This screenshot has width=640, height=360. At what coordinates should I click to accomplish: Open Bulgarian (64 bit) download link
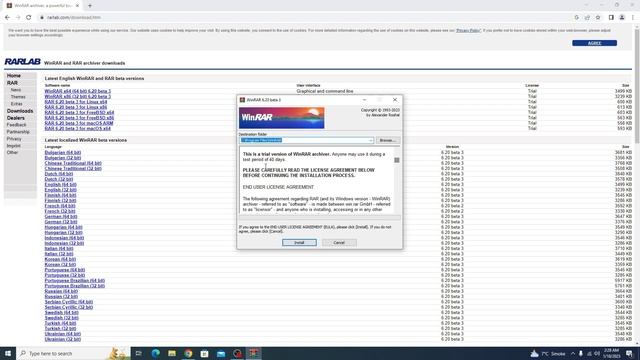(x=63, y=152)
